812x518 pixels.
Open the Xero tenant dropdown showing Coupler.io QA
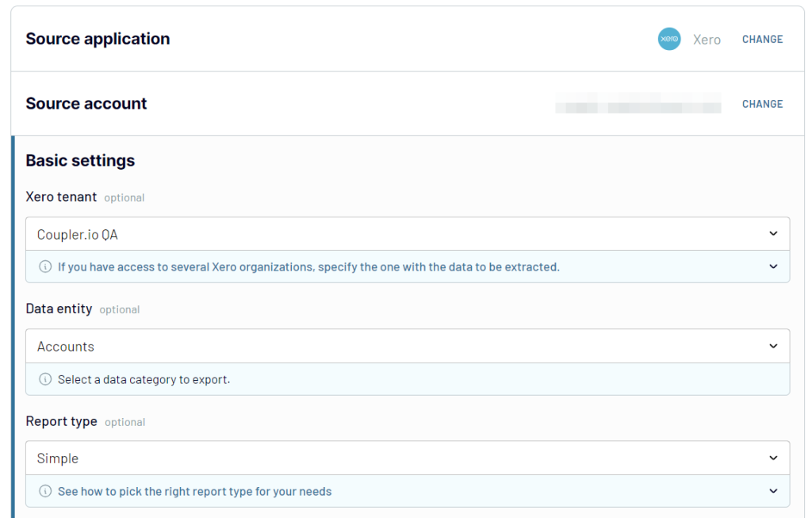coord(408,234)
